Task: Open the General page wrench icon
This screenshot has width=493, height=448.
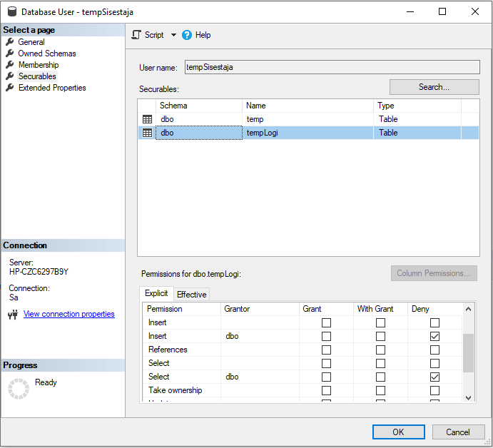Action: (x=10, y=42)
